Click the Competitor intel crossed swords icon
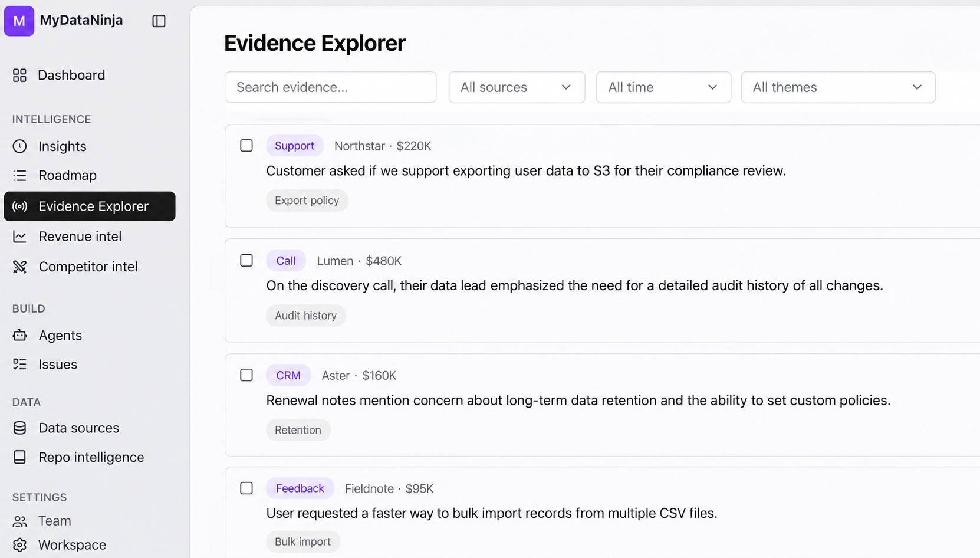The height and width of the screenshot is (558, 980). coord(19,267)
